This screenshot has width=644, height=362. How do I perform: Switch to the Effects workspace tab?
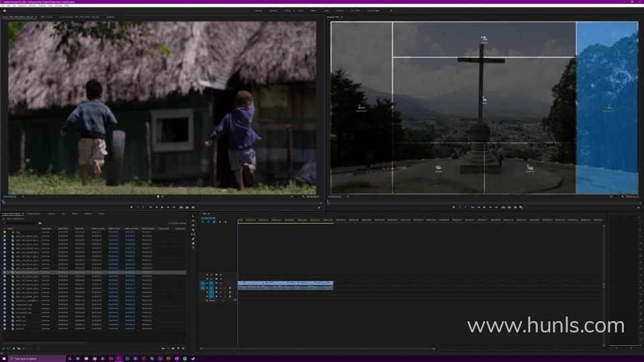click(x=313, y=11)
